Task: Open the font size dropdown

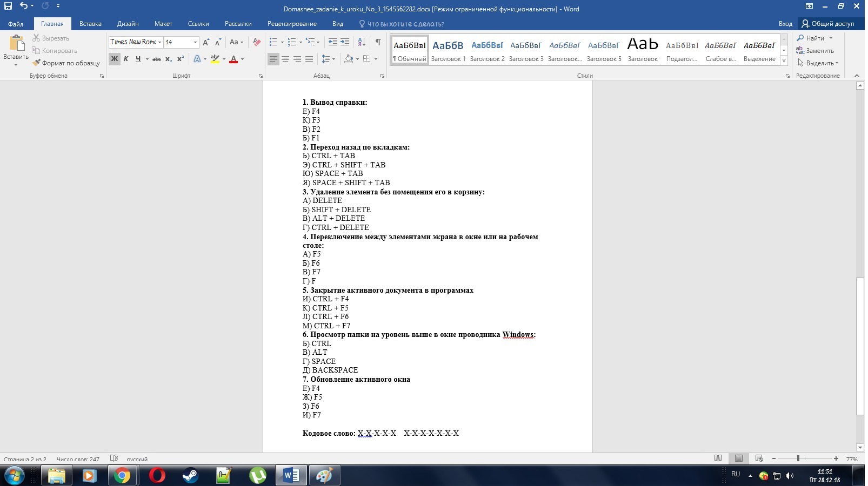Action: pos(195,42)
